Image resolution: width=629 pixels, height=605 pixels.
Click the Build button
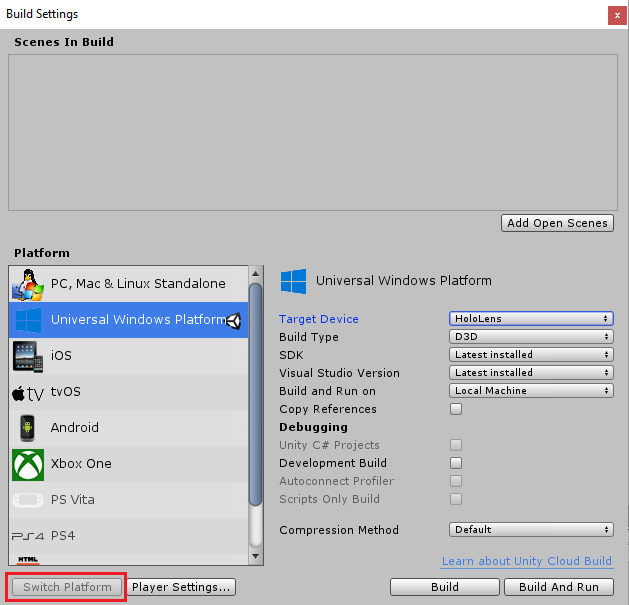(x=444, y=587)
